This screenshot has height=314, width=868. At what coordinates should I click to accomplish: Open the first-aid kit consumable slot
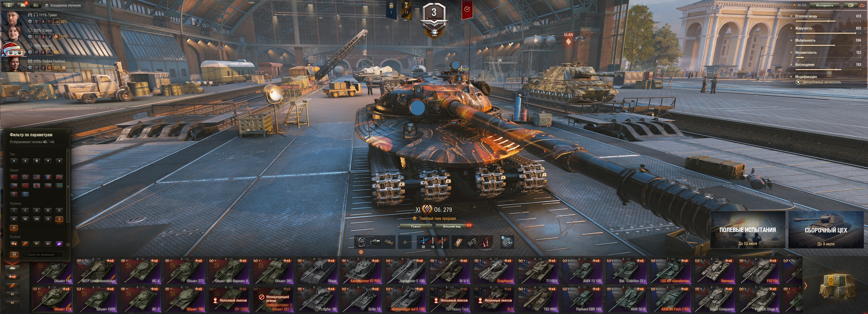coord(459,242)
